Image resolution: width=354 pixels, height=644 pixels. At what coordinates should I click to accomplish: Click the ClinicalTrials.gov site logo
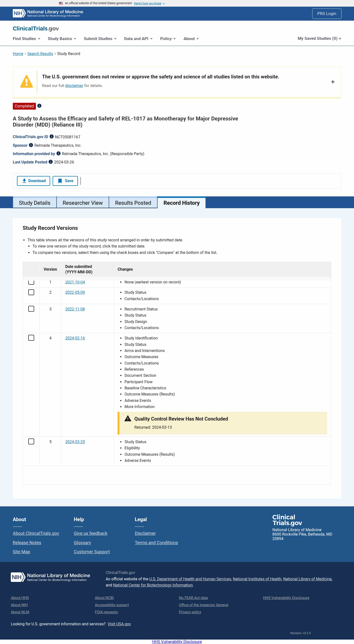coord(36,29)
